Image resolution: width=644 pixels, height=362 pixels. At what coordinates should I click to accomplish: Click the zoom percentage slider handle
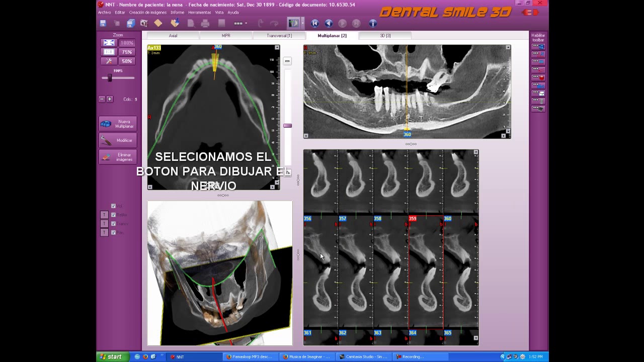pos(110,78)
